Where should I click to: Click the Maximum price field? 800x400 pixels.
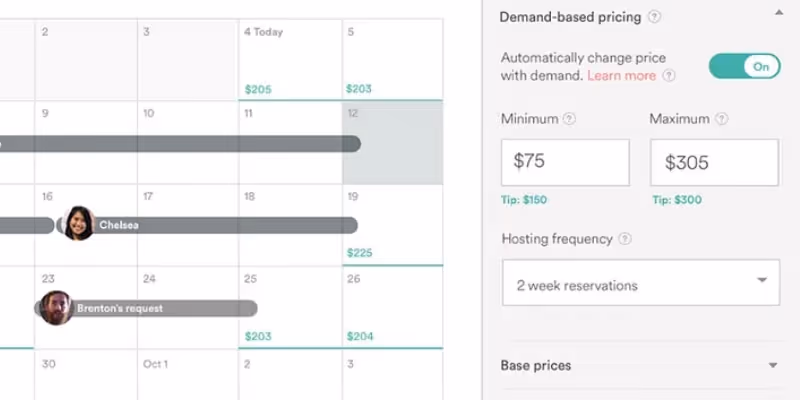pyautogui.click(x=714, y=161)
